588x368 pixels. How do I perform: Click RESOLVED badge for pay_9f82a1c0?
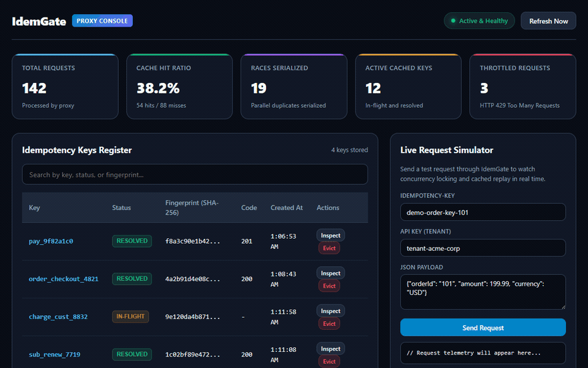click(132, 241)
